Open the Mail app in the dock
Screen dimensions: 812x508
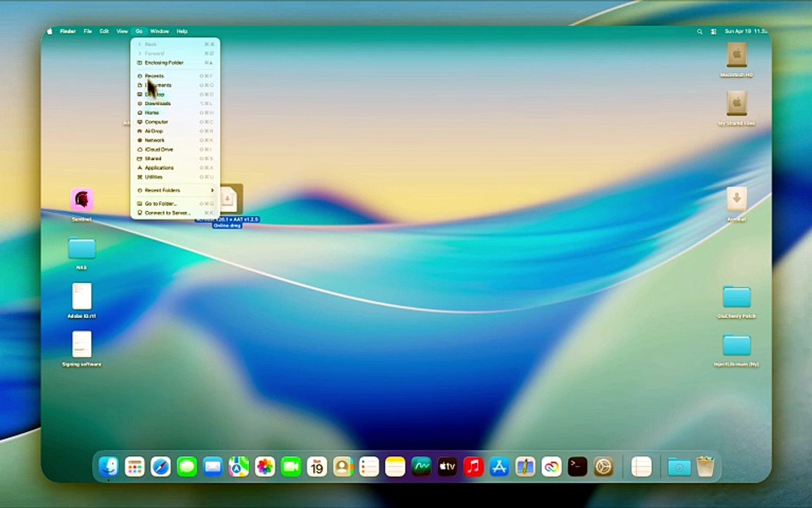click(213, 466)
